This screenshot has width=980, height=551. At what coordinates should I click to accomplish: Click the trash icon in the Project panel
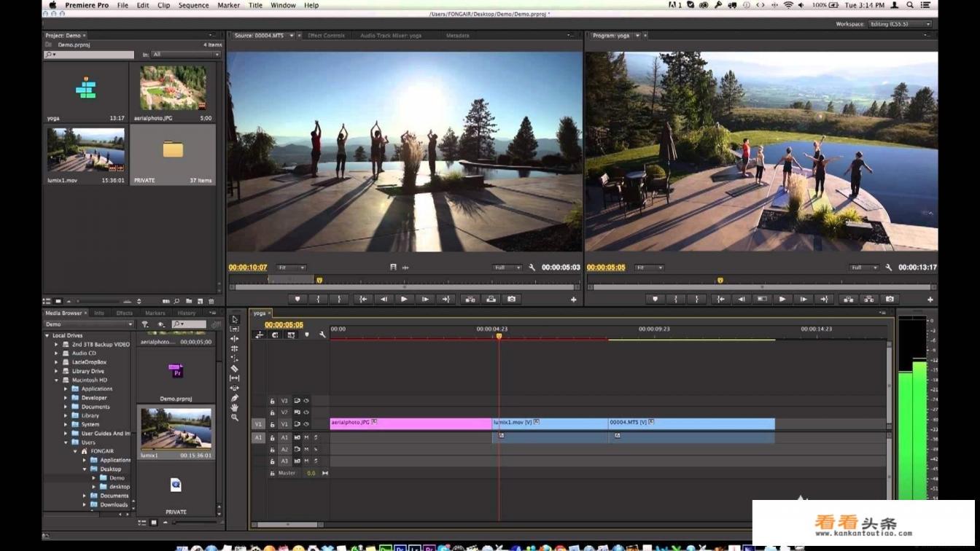click(211, 301)
